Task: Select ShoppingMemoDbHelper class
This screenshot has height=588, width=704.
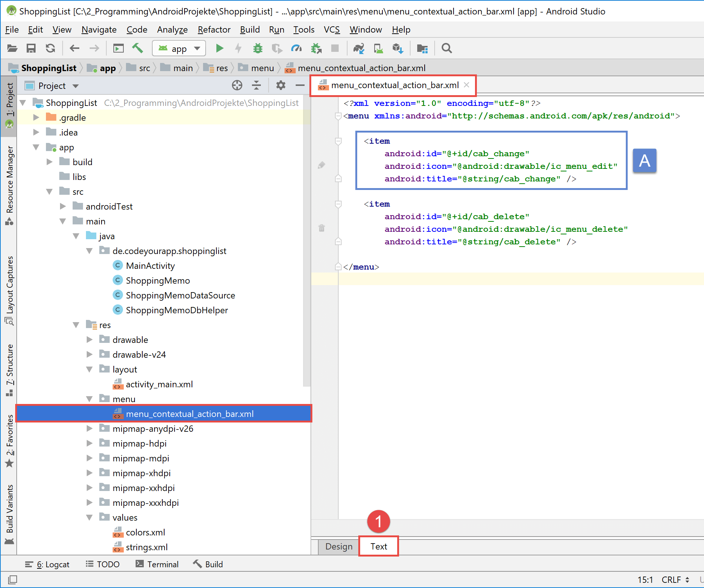Action: coord(177,310)
